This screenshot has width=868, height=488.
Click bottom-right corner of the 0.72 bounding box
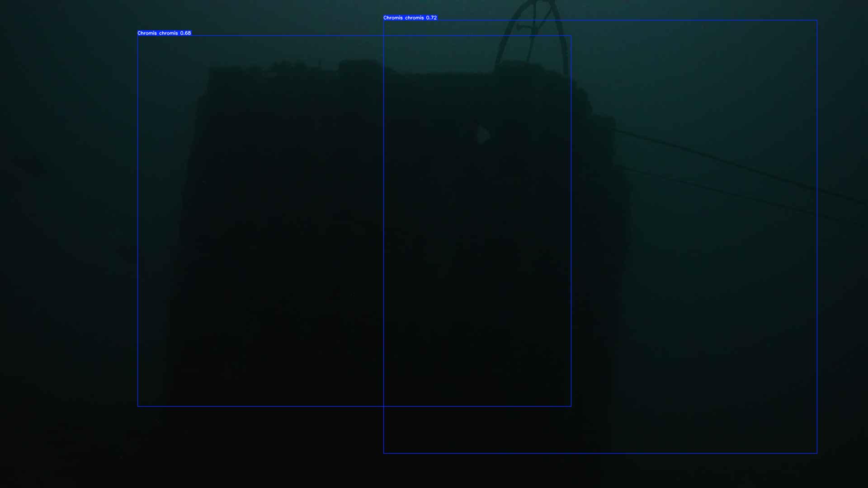pyautogui.click(x=817, y=453)
